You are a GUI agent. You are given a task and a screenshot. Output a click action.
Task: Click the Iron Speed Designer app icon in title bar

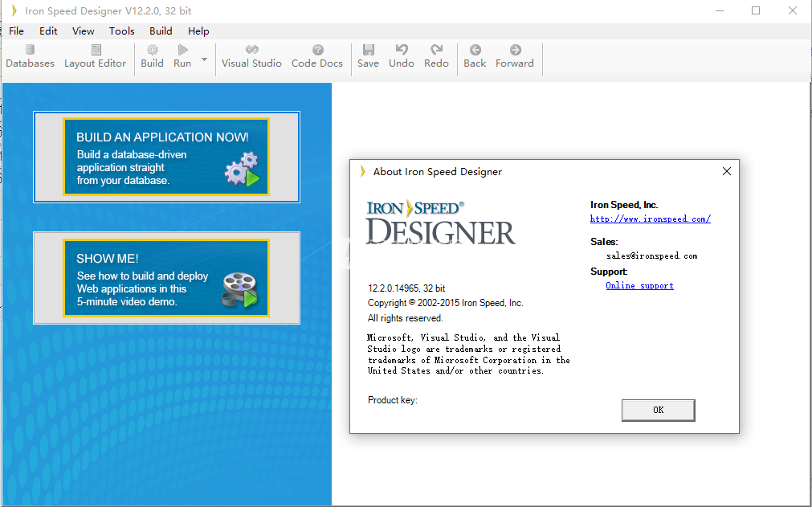click(14, 11)
